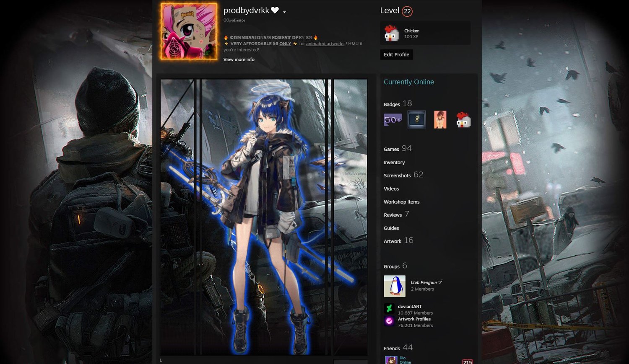Open the Artwork Profiles group link
Viewport: 629px width, 364px height.
click(x=414, y=319)
